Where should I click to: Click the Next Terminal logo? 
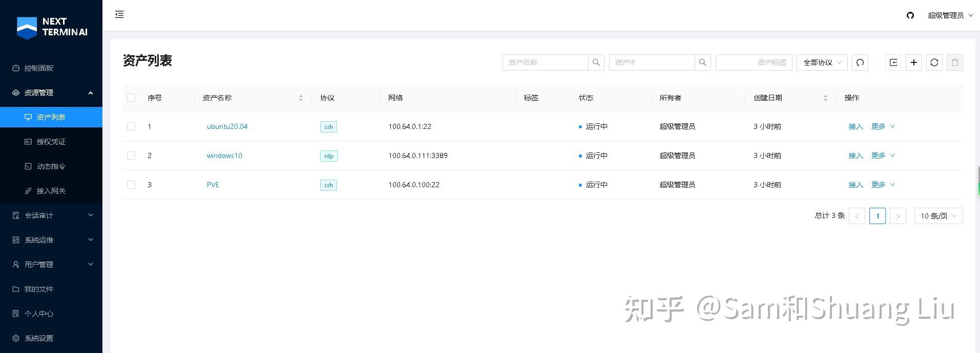[52, 28]
